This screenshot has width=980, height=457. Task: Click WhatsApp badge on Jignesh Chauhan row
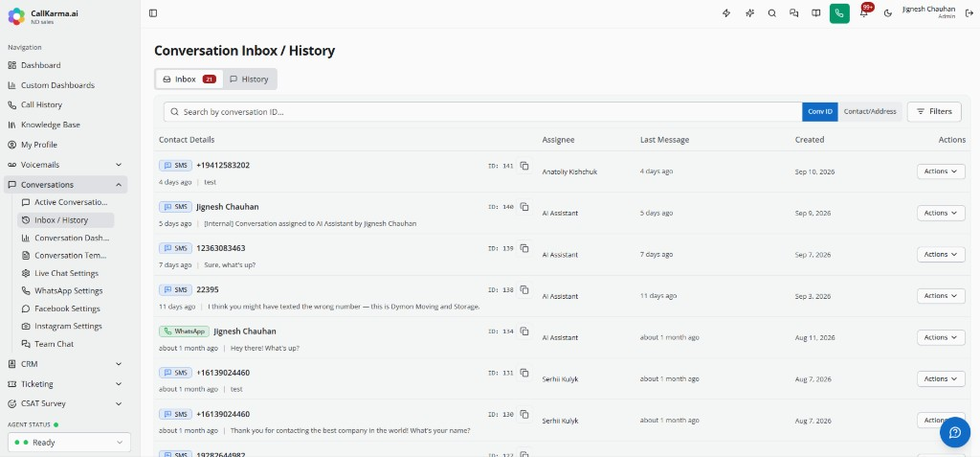[x=184, y=331]
